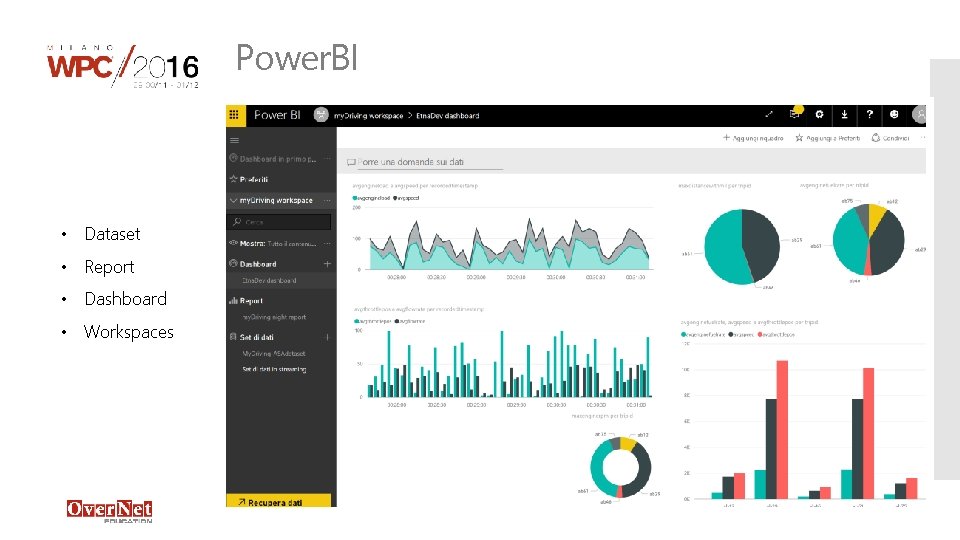Viewport: 960px width, 540px height.
Task: Click the multicolor pie chart with yellow slice
Action: 869,239
